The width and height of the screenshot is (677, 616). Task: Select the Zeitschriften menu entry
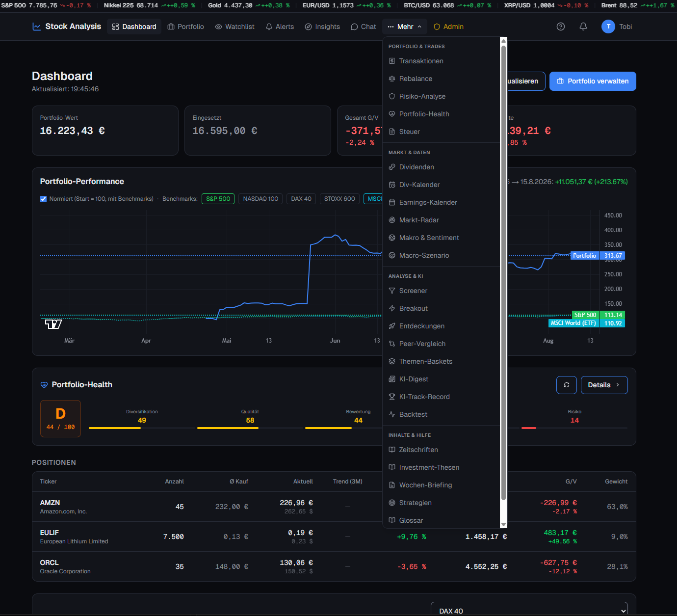click(x=441, y=450)
